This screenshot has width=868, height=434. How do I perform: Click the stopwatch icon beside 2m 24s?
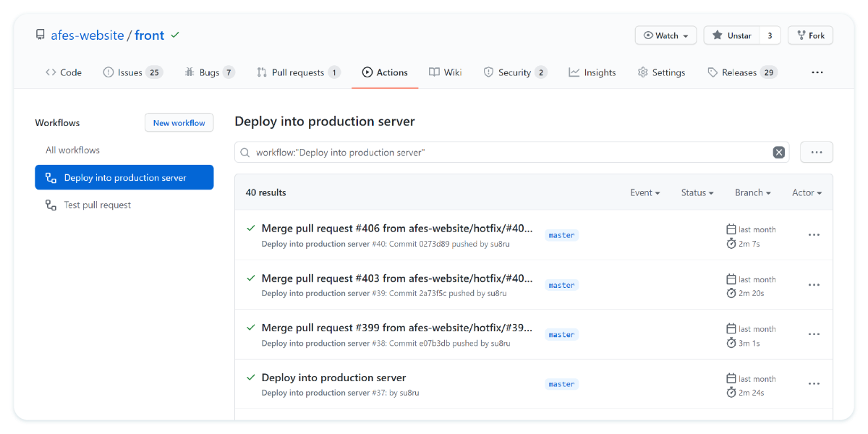731,393
